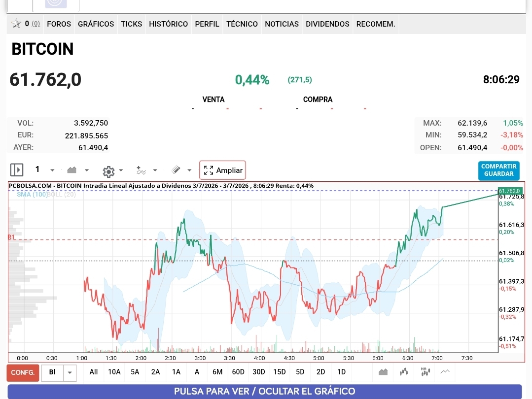Select the 15D time range
This screenshot has width=532, height=399.
tap(280, 372)
